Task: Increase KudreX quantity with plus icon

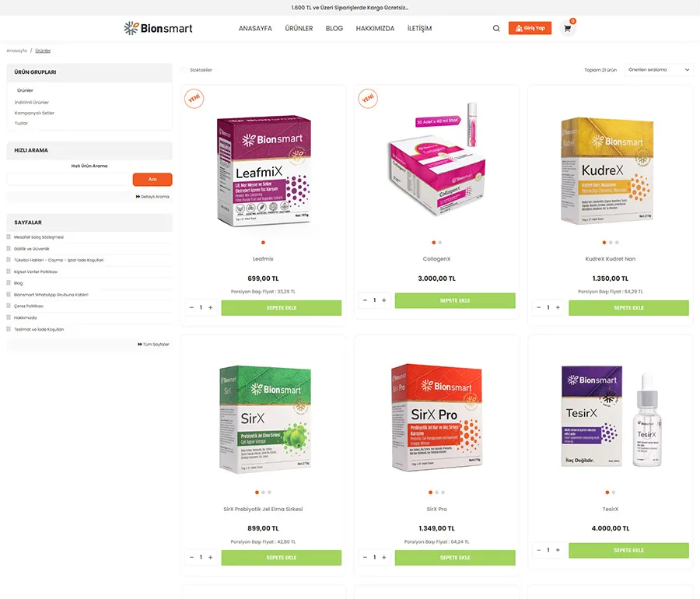Action: pos(558,307)
